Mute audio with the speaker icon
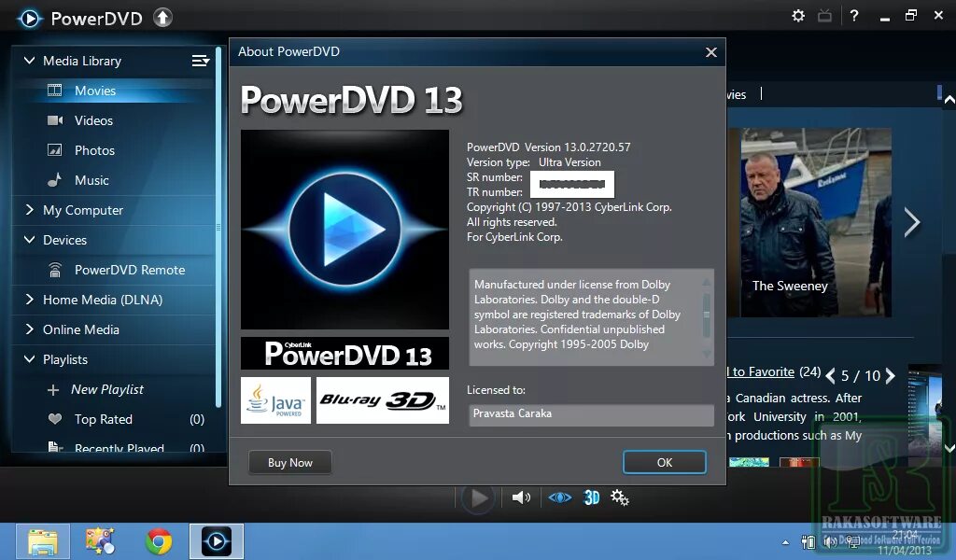The image size is (956, 560). tap(521, 497)
